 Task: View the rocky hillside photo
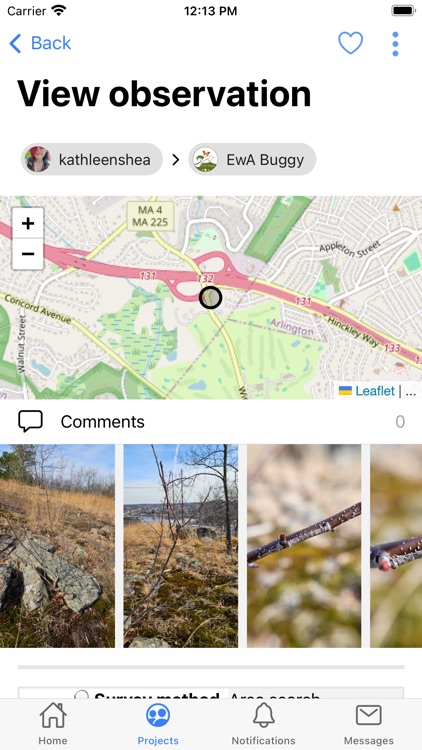[57, 546]
